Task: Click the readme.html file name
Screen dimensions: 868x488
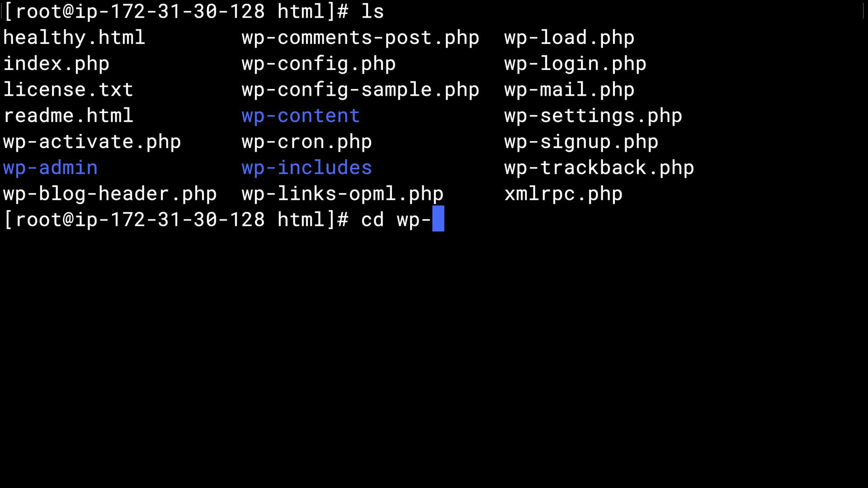Action: (68, 116)
